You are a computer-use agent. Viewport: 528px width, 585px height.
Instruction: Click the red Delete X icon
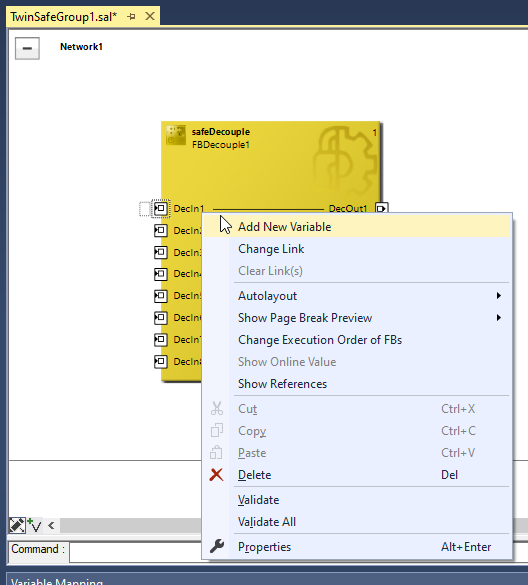point(216,475)
